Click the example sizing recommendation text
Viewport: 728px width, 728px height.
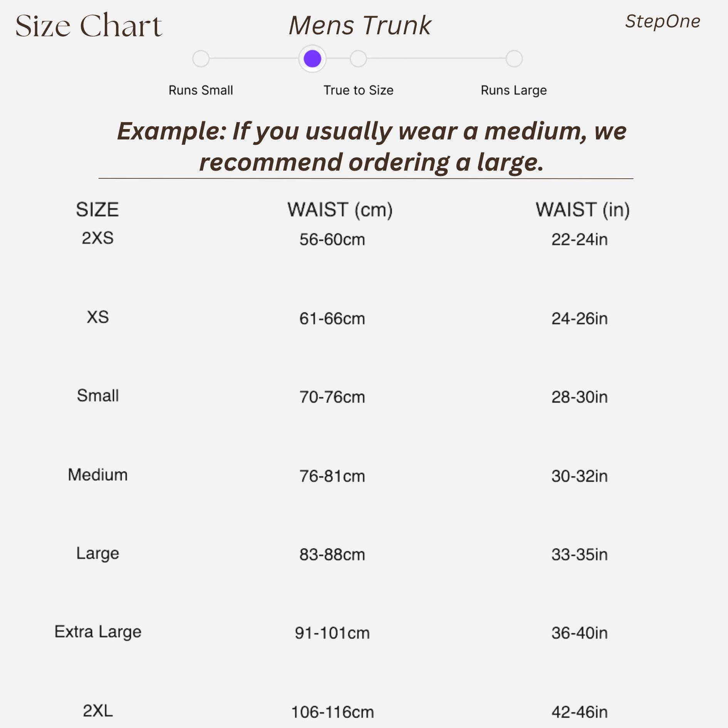click(x=371, y=146)
